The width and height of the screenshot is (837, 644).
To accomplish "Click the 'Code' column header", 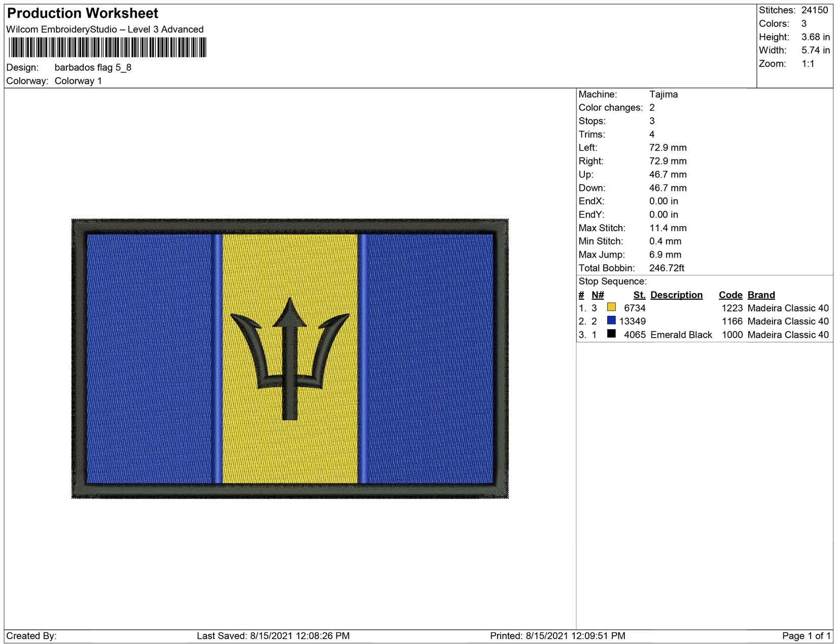I will pyautogui.click(x=730, y=295).
